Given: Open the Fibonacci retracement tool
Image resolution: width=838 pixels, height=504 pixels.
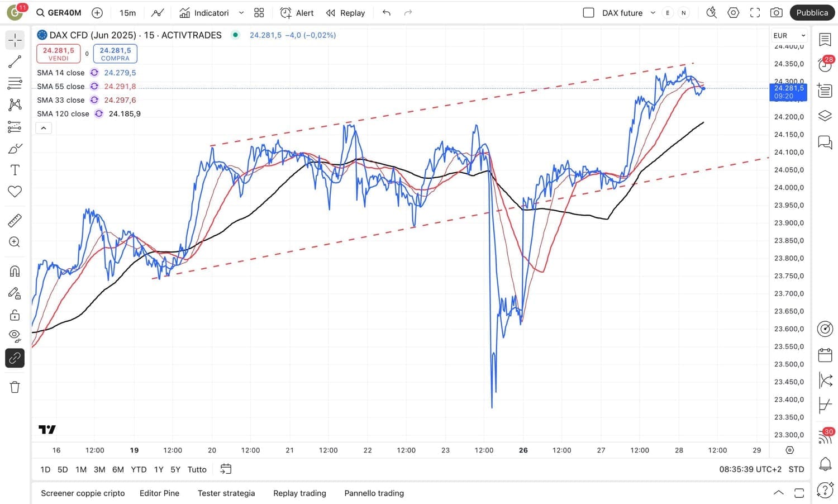Looking at the screenshot, I should [15, 83].
